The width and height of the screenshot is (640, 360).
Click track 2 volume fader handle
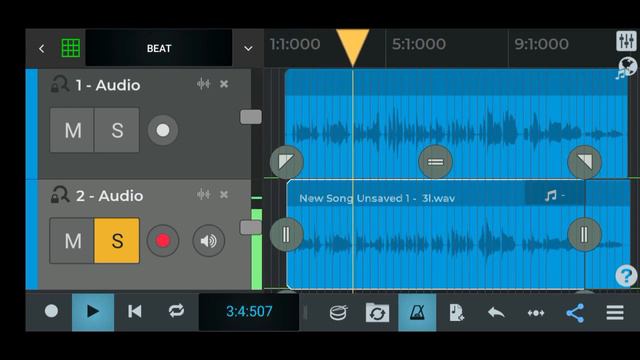click(x=251, y=227)
